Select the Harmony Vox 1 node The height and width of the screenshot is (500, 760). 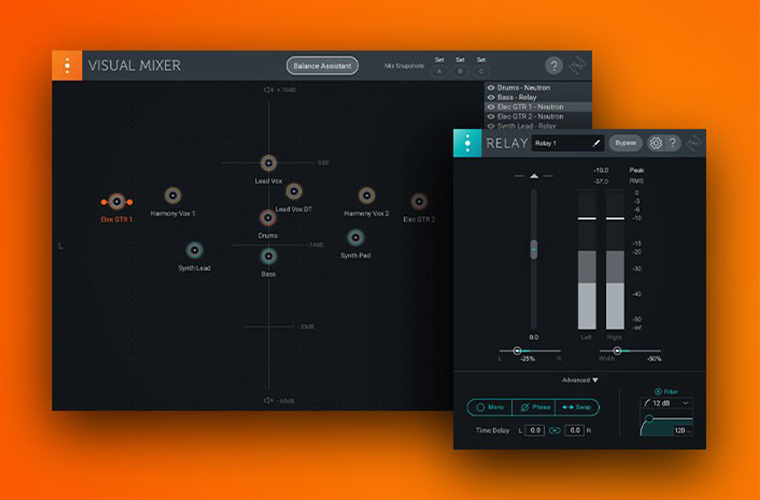click(x=173, y=195)
